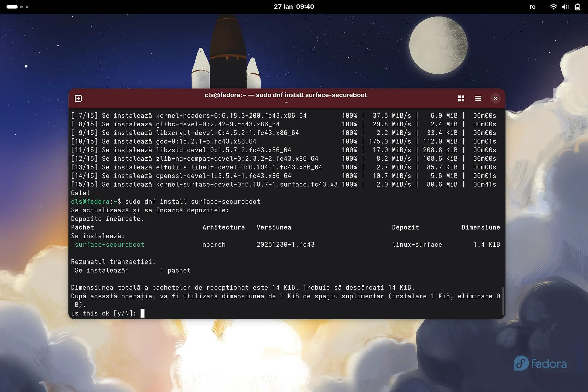Click the linux-surface repository name
Screen dimensions: 588x392
[417, 245]
